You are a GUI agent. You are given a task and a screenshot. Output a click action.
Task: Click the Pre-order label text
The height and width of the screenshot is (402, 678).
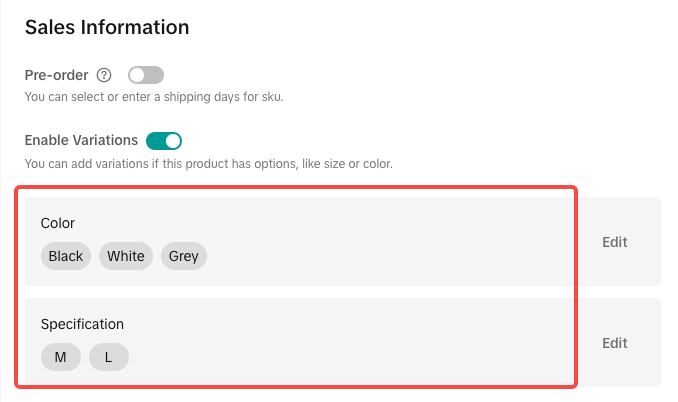click(x=56, y=75)
